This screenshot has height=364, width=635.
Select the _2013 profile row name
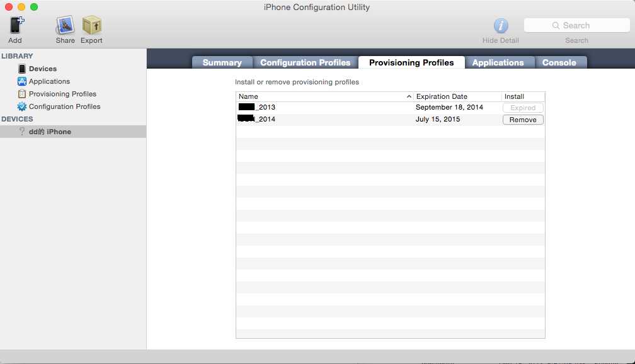tap(257, 107)
